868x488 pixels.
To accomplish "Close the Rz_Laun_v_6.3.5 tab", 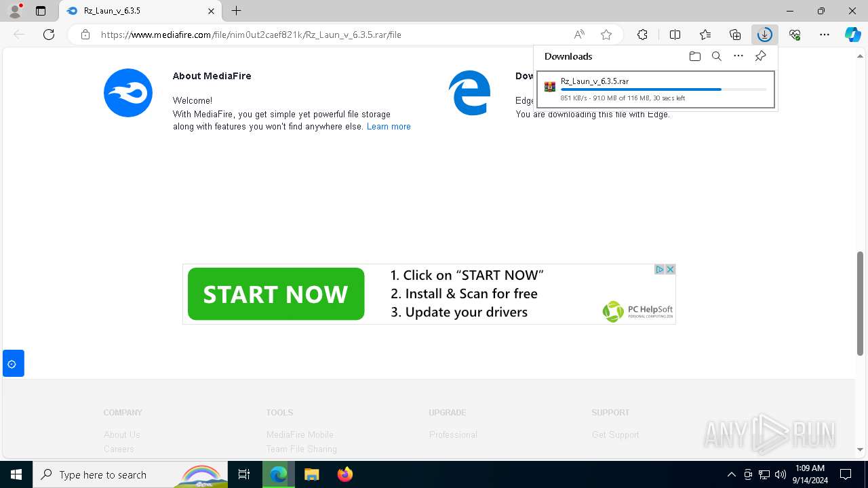I will tap(211, 11).
